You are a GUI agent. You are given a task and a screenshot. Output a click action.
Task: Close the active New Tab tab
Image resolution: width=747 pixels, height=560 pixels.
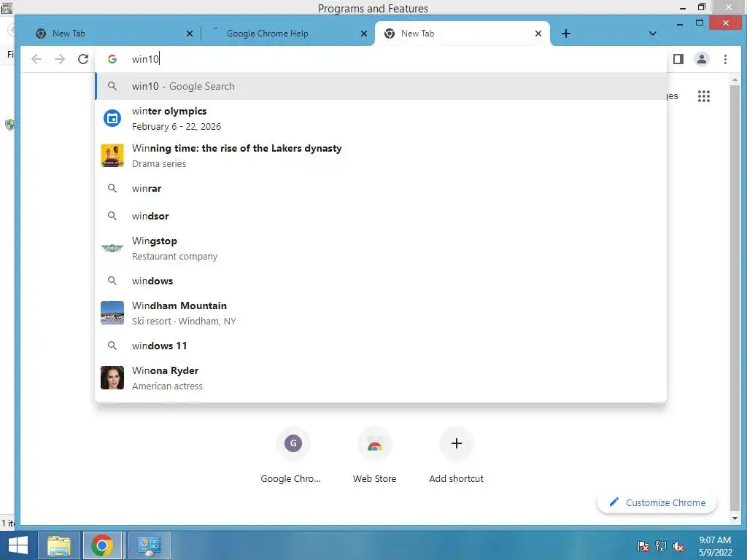[x=538, y=34]
